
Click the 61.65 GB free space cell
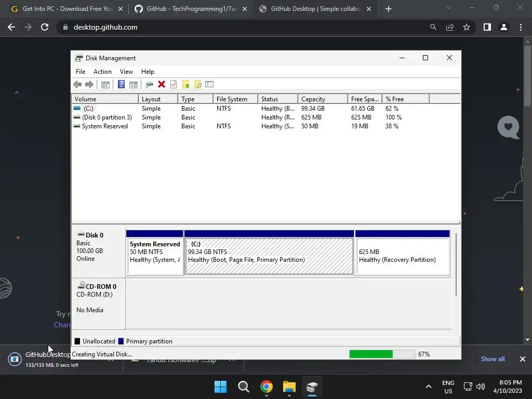(363, 109)
